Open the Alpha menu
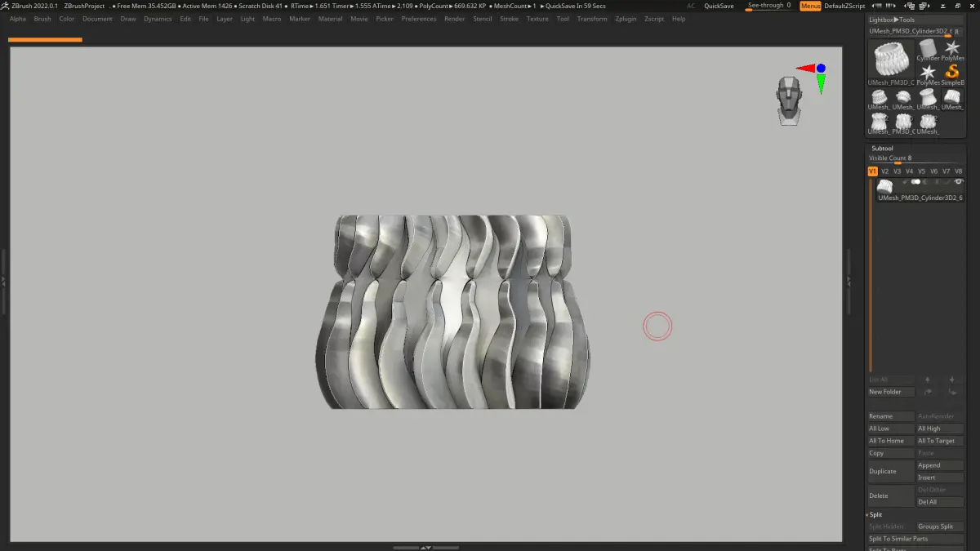Screen dimensions: 980x551 (x=18, y=19)
